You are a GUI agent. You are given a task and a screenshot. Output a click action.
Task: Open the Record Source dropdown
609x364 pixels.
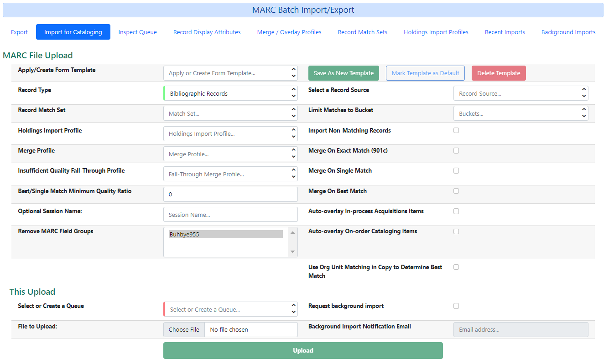[521, 93]
